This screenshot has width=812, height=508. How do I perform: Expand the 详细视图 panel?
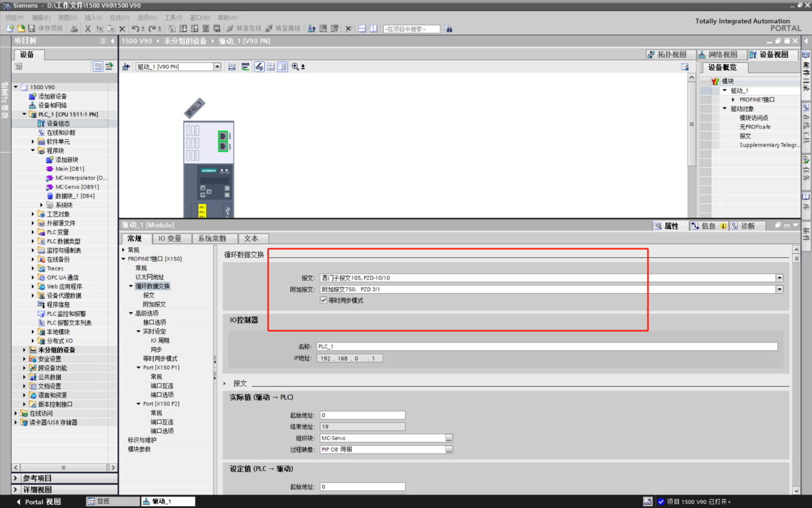(x=16, y=489)
